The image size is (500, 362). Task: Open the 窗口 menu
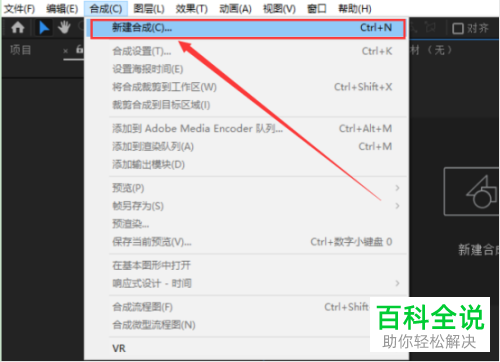point(316,9)
